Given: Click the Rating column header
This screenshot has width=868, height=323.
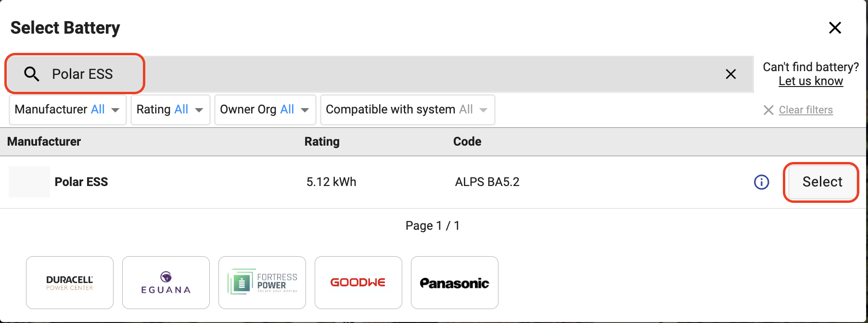Looking at the screenshot, I should coord(322,141).
